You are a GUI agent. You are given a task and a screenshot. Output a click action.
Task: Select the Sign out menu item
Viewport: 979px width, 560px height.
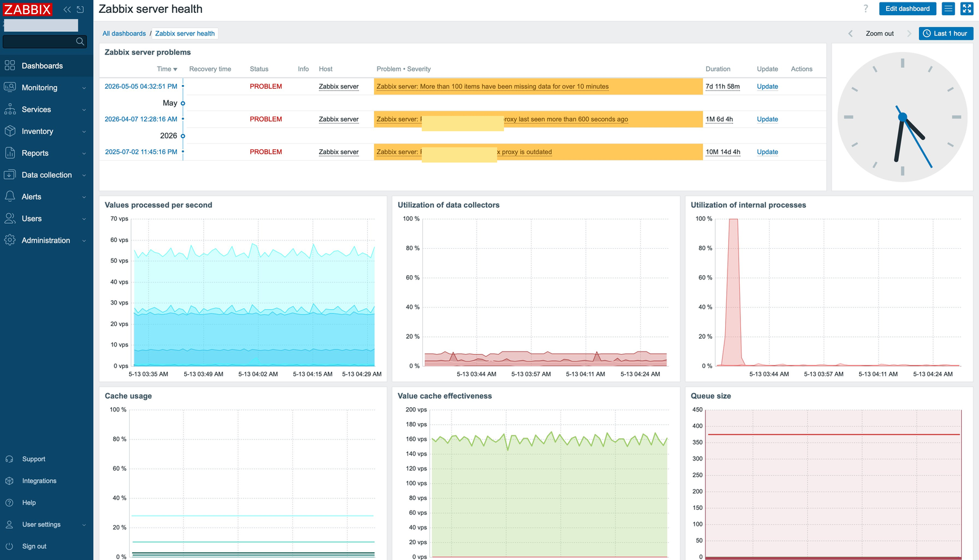(x=47, y=547)
